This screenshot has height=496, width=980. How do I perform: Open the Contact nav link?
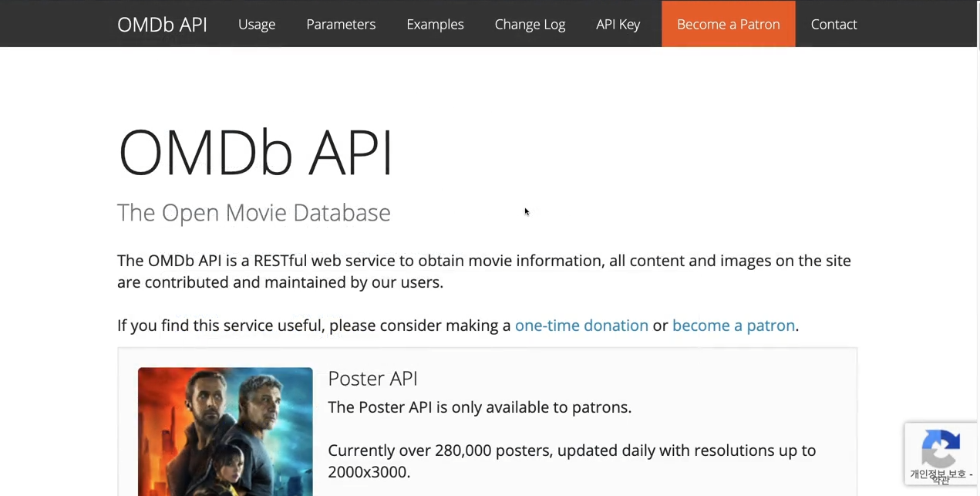coord(834,24)
